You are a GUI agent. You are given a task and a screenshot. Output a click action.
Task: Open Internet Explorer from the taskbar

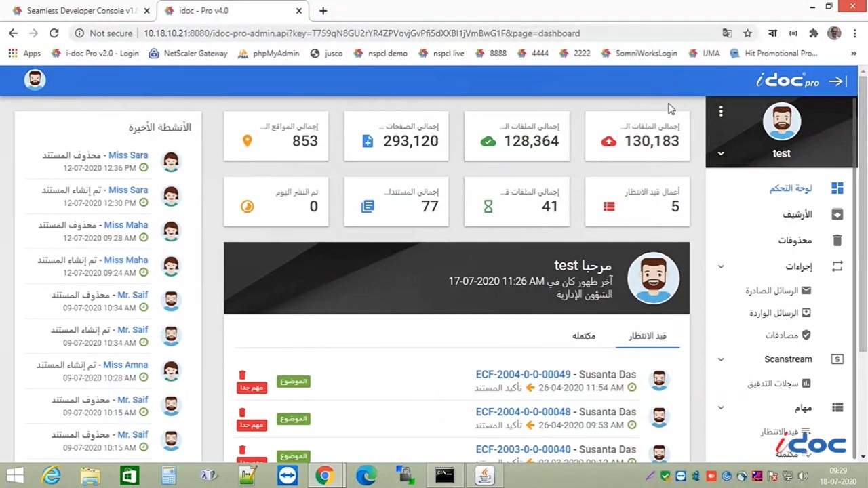point(52,475)
